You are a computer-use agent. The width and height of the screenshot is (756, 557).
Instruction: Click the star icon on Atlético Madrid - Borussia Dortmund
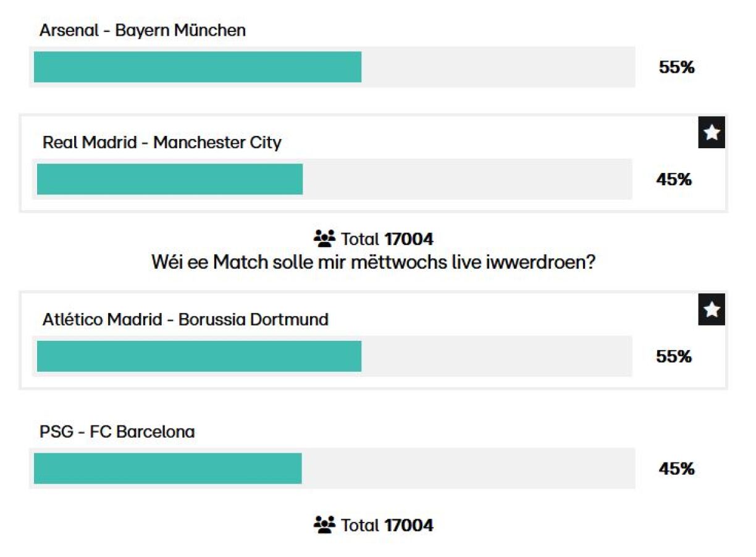[712, 310]
